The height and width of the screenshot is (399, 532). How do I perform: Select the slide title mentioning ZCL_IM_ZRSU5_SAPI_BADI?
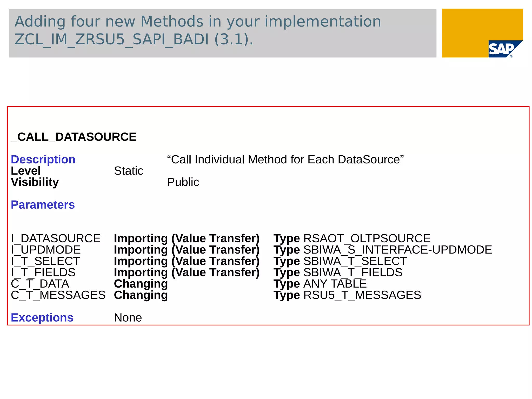click(198, 30)
